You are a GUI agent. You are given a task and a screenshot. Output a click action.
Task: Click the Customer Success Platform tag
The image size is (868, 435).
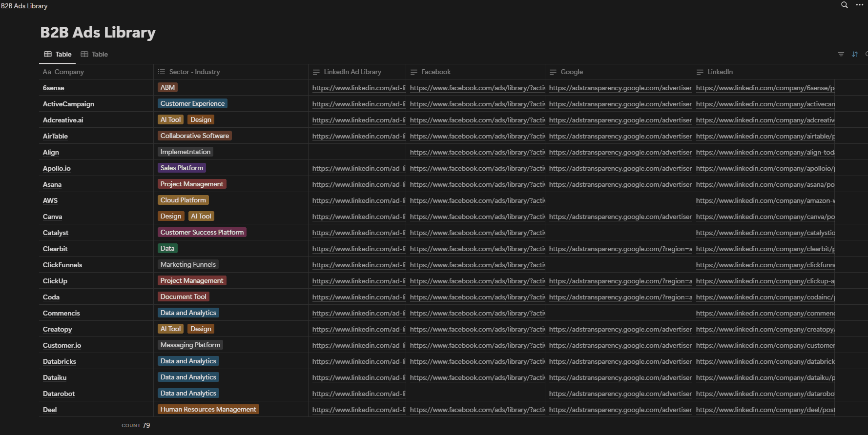pyautogui.click(x=202, y=232)
